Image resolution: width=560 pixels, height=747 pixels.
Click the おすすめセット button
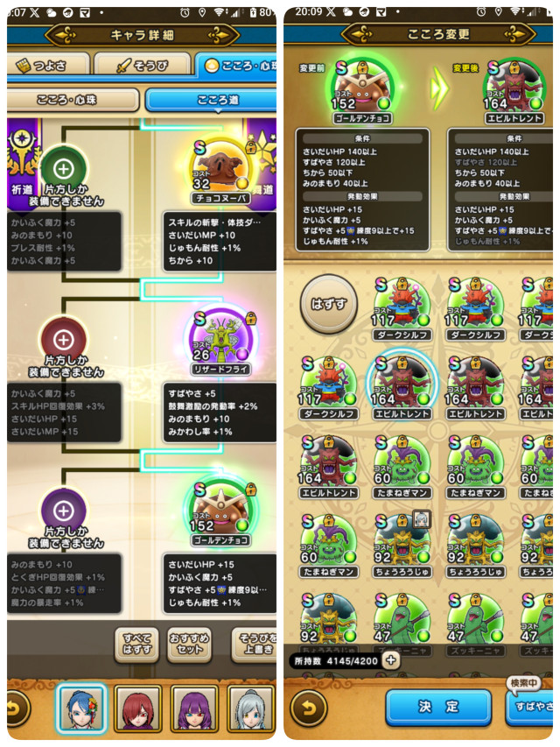(189, 645)
